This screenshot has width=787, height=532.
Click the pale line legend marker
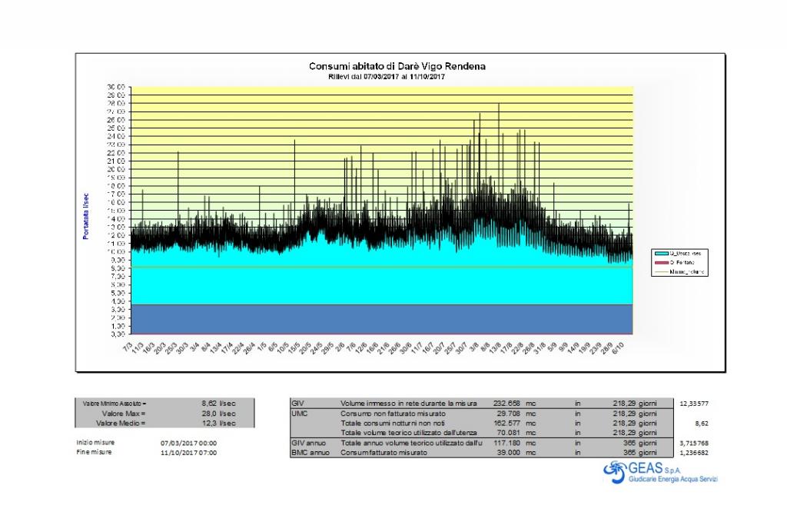(x=661, y=272)
